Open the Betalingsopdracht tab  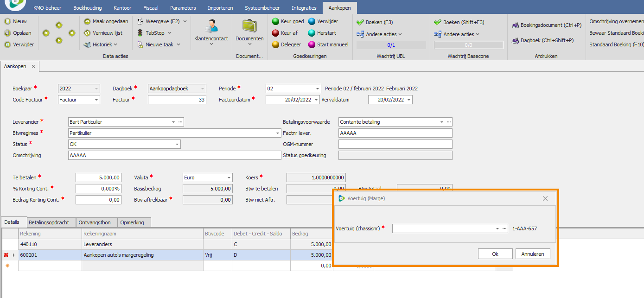pyautogui.click(x=49, y=222)
